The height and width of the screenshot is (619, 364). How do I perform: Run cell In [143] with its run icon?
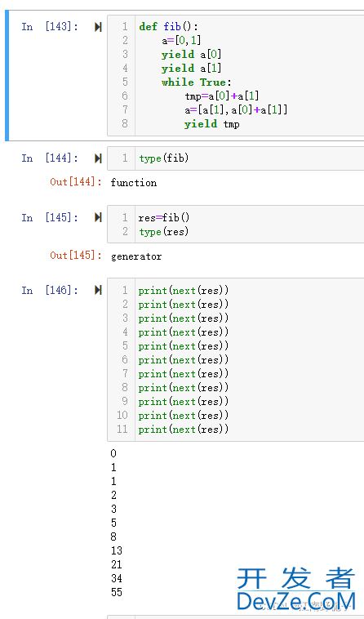pos(98,27)
